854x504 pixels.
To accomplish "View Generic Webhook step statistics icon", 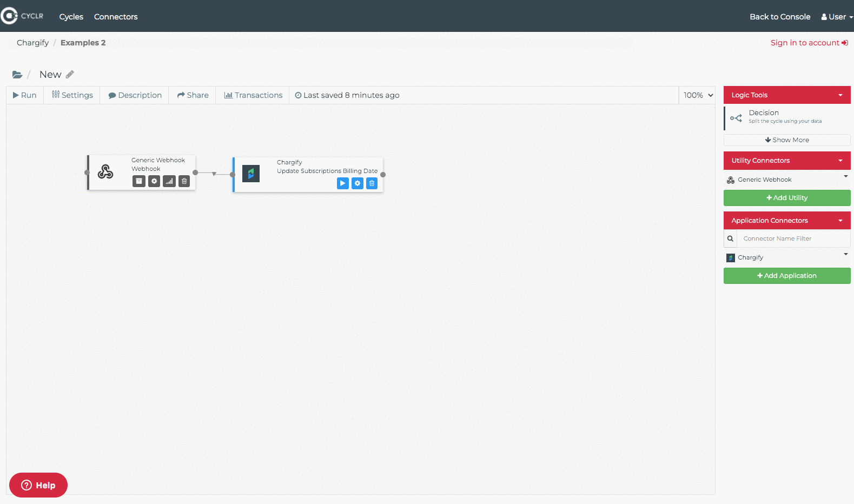I will pos(169,181).
